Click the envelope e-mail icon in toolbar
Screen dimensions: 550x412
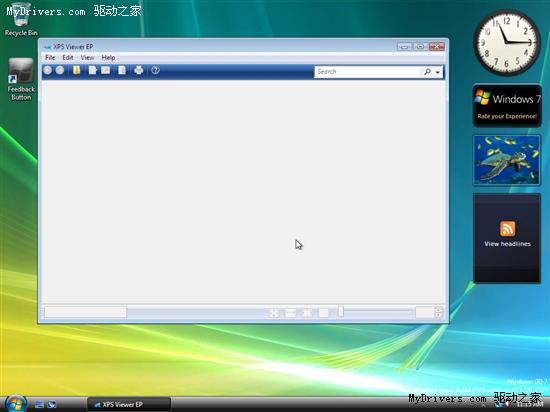(x=106, y=70)
